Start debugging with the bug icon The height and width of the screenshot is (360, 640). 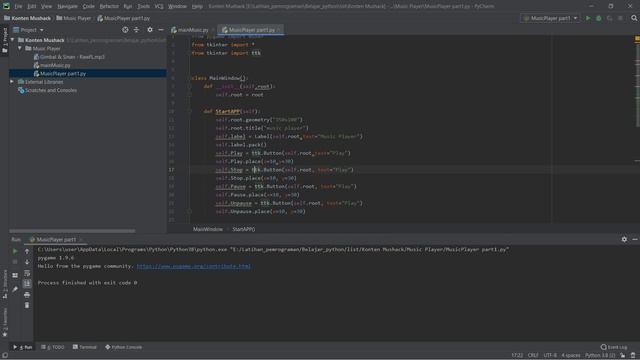(x=599, y=18)
